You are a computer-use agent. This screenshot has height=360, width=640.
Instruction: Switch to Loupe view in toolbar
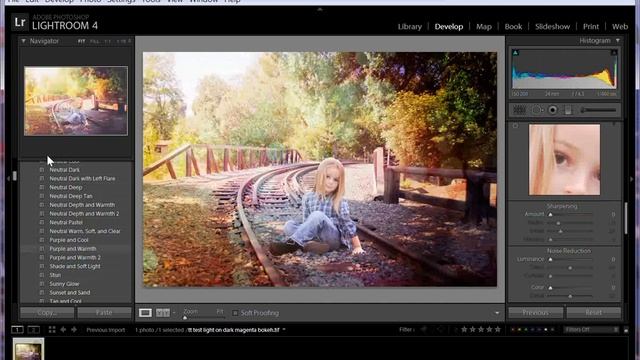(145, 313)
